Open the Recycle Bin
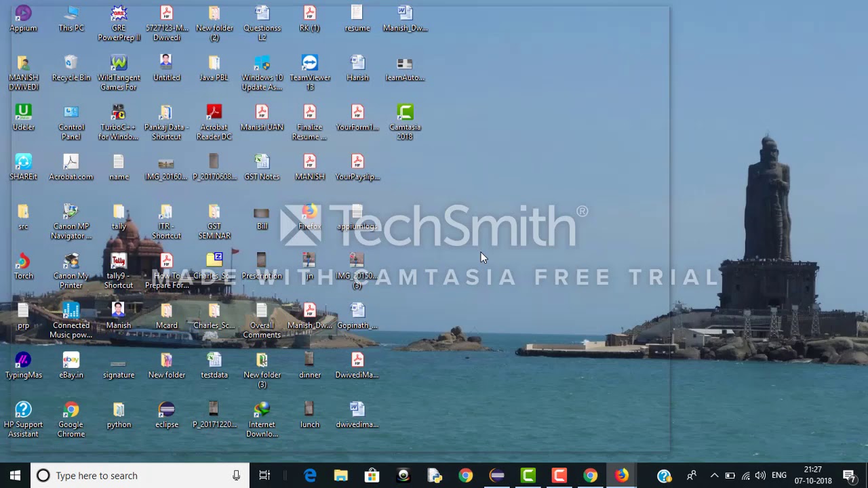The height and width of the screenshot is (488, 868). point(71,68)
